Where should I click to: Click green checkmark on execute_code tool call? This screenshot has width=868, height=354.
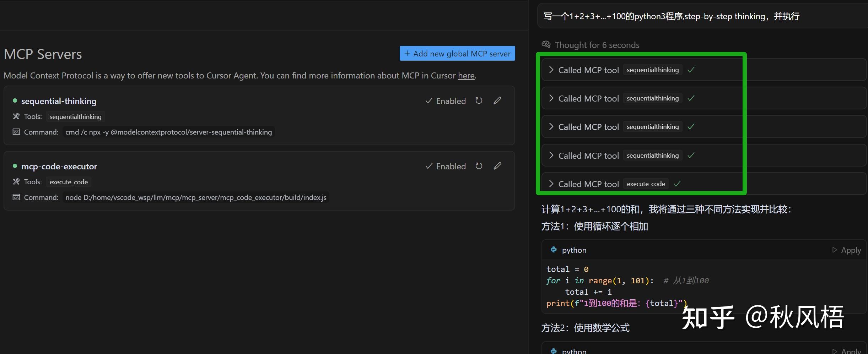[x=677, y=184]
